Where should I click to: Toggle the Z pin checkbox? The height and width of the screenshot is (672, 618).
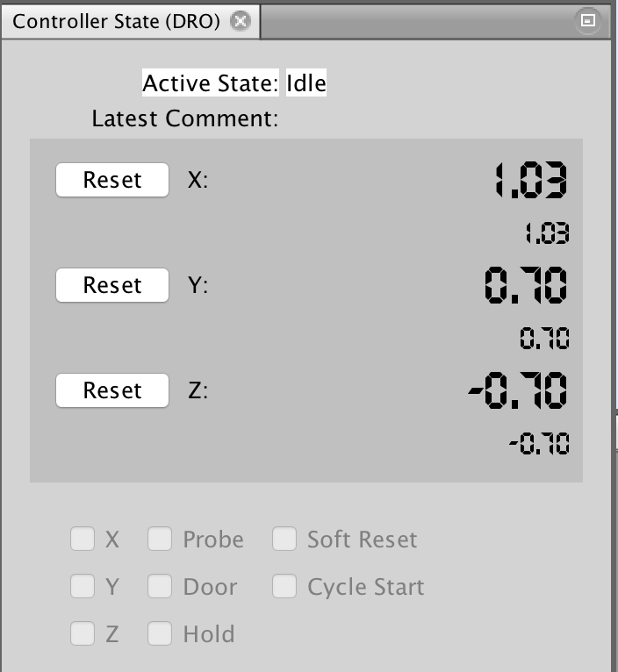coord(83,633)
